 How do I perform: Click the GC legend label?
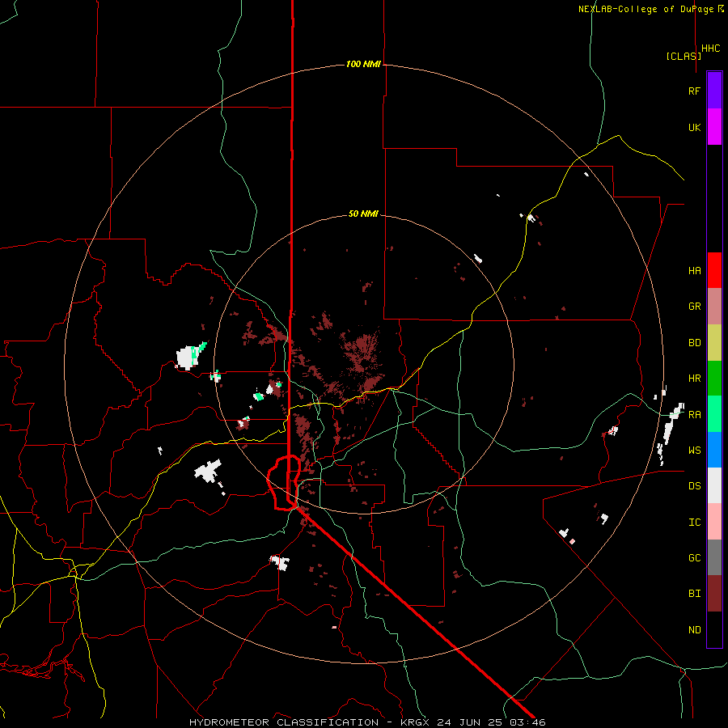pos(694,557)
